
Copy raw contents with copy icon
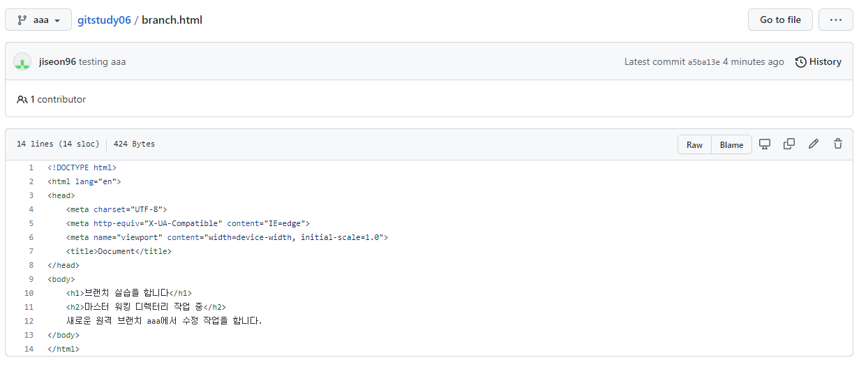789,144
